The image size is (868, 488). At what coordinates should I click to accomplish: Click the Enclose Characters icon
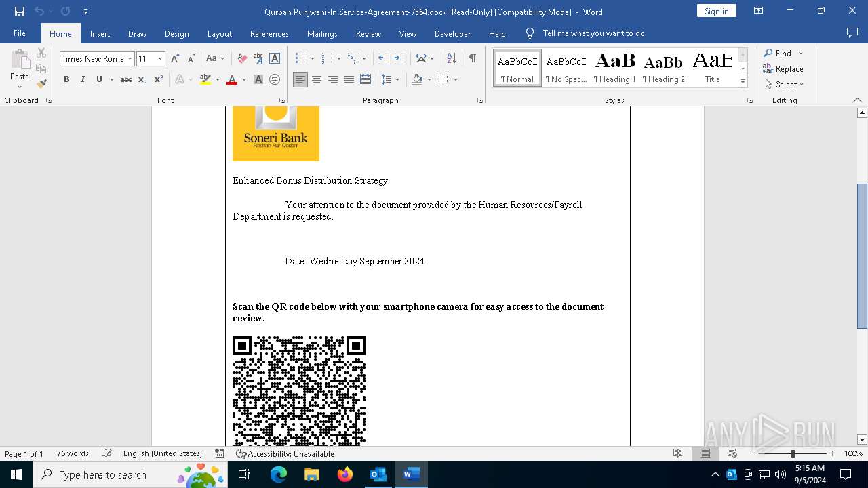[275, 79]
